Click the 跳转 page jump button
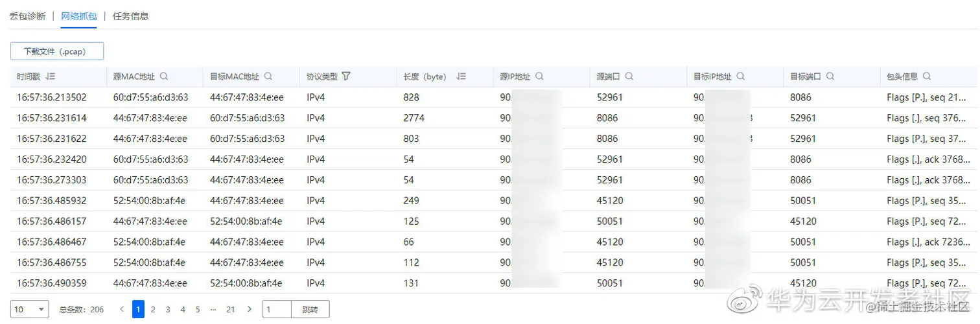 (310, 310)
